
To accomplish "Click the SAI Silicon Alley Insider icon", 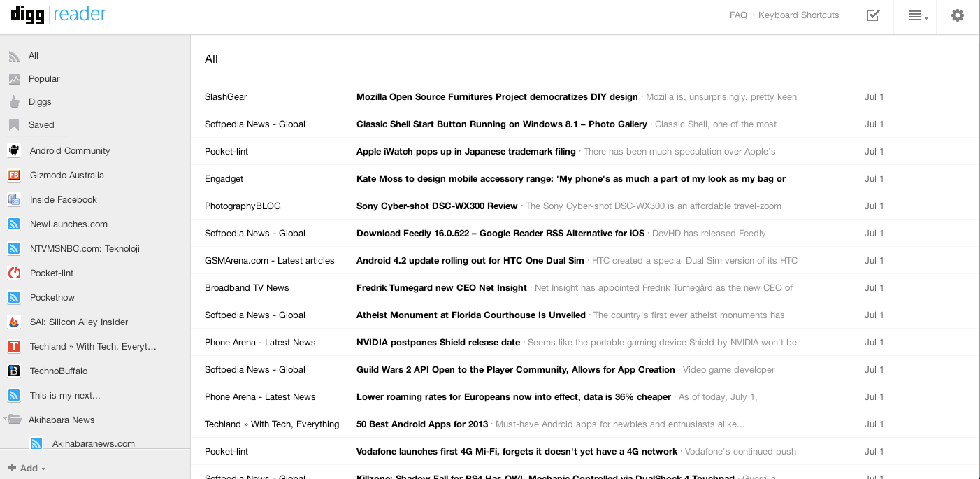I will [x=14, y=322].
